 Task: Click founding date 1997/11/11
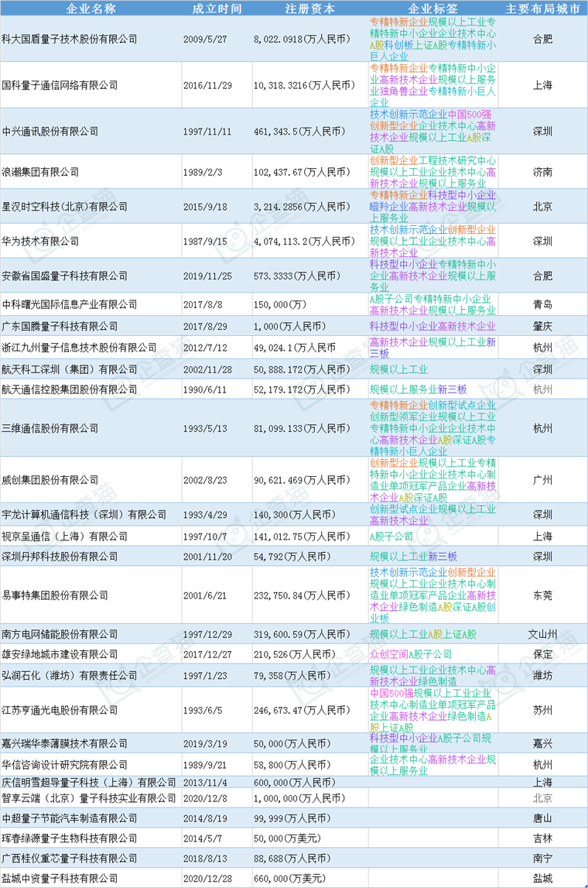[207, 131]
